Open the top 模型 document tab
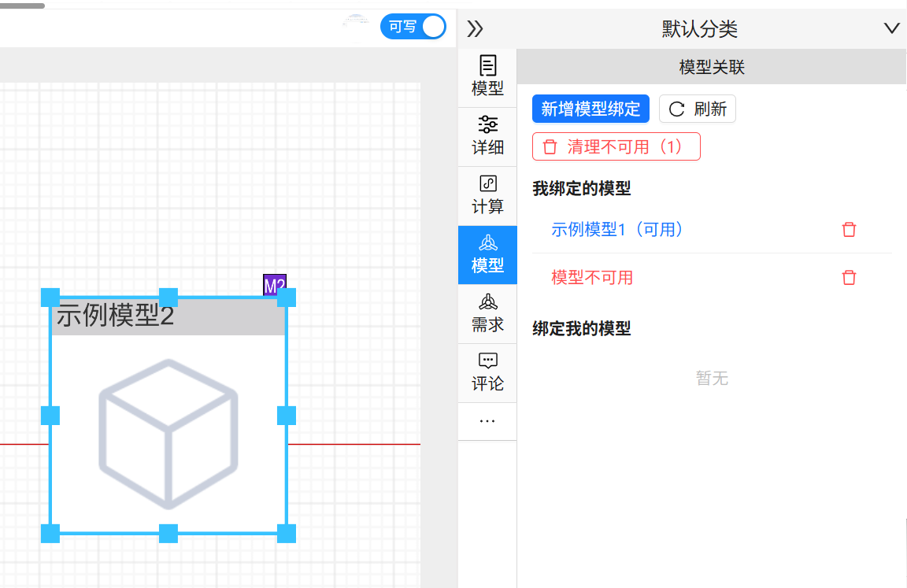The width and height of the screenshot is (907, 588). coord(487,76)
